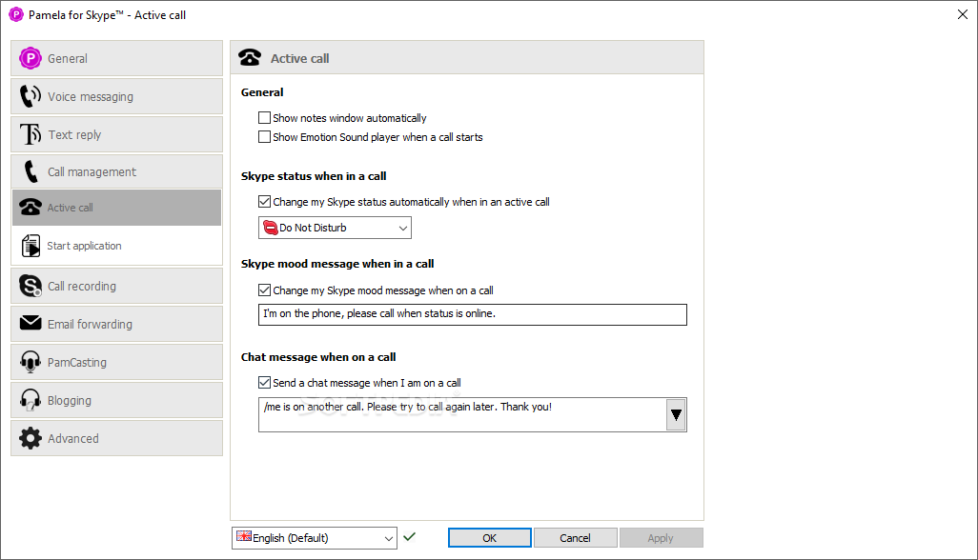
Task: Open Blogging settings
Action: pos(116,400)
